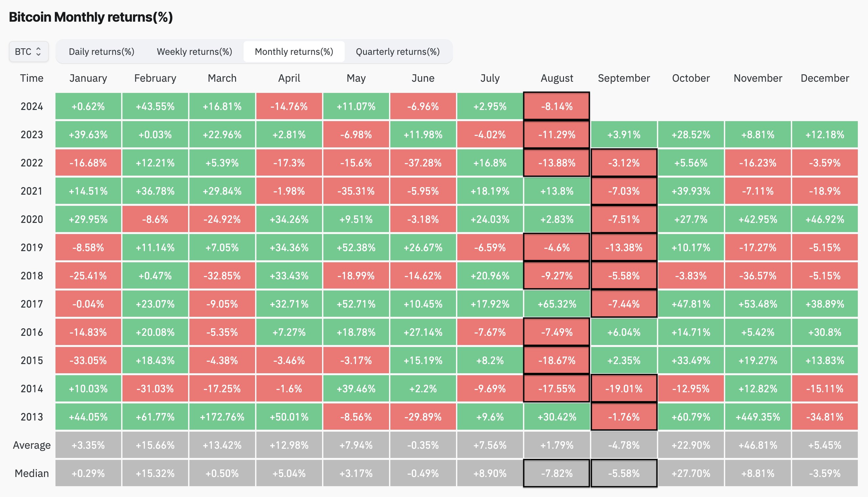Select the highlighted August column header
Image resolution: width=868 pixels, height=497 pixels.
coord(556,79)
